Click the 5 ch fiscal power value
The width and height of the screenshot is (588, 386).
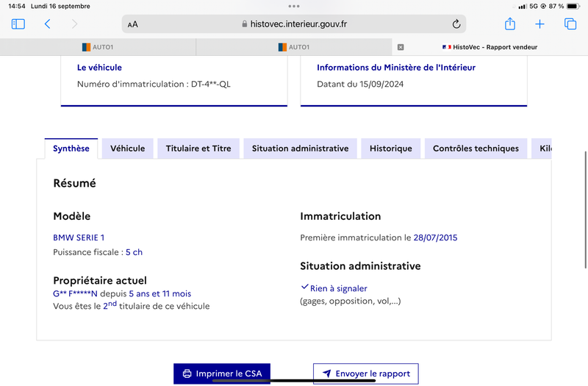tap(135, 252)
